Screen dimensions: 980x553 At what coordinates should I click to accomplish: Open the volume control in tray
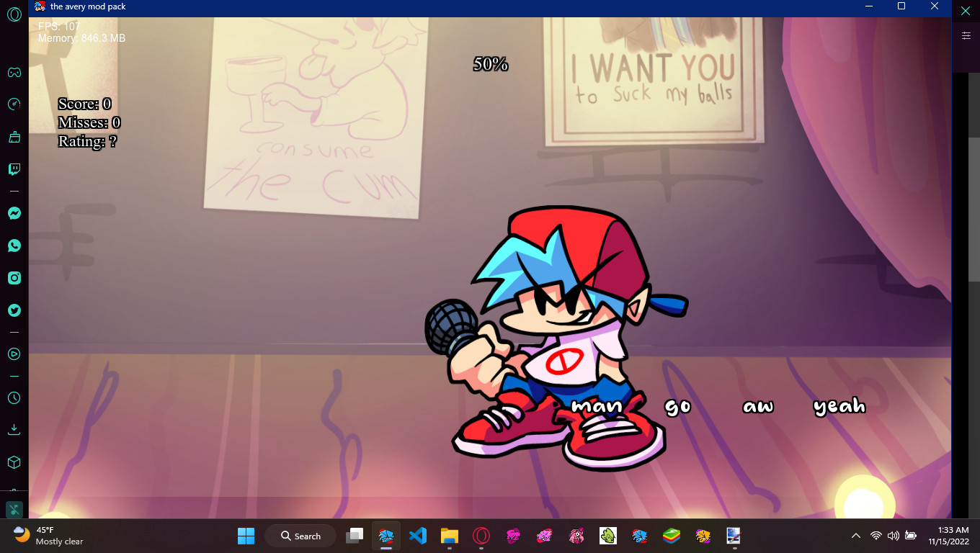pos(894,536)
